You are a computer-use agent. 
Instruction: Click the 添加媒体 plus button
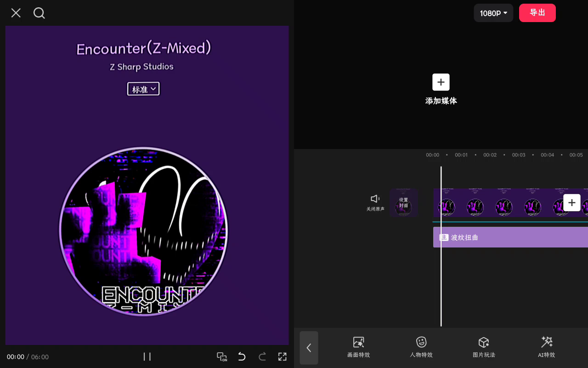441,82
